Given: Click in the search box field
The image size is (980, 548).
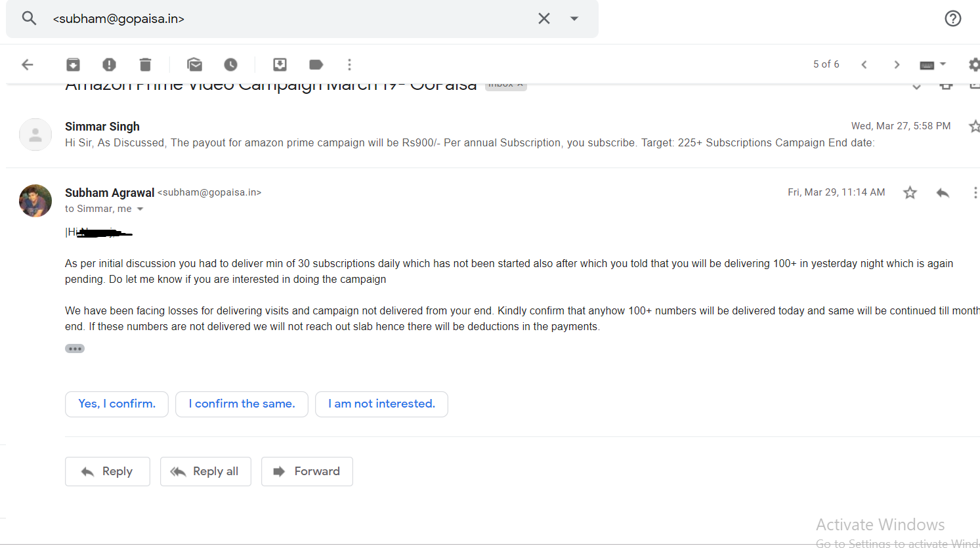Looking at the screenshot, I should tap(289, 18).
